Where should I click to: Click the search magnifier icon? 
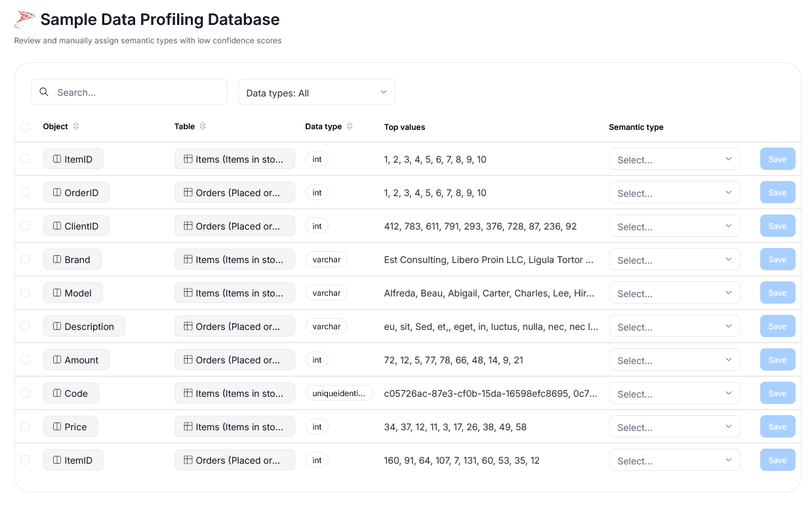point(44,92)
